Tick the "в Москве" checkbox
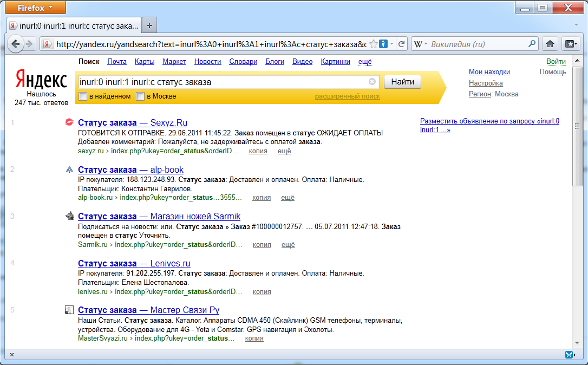The height and width of the screenshot is (365, 588). click(140, 96)
